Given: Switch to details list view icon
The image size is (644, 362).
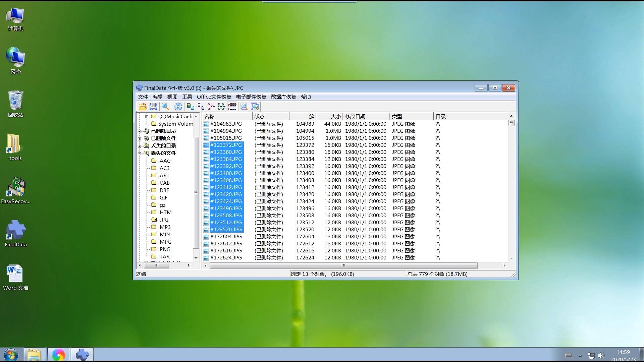Looking at the screenshot, I should click(x=232, y=107).
